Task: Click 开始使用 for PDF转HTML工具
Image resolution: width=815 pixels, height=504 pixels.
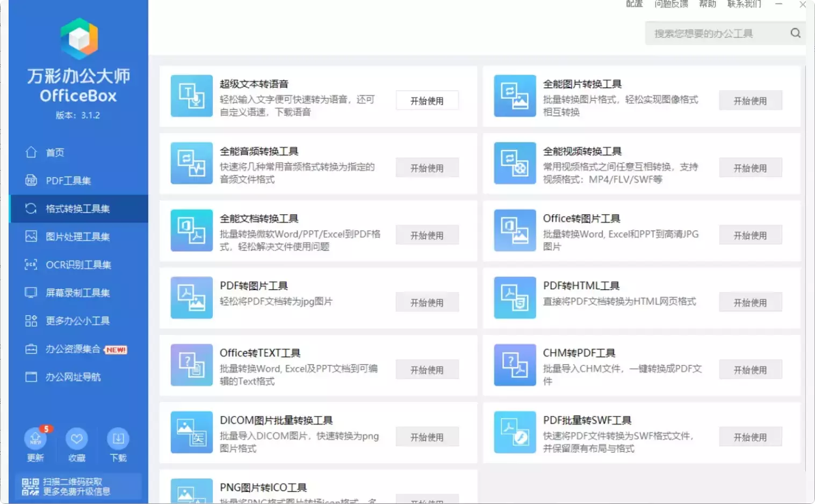Action: [x=751, y=302]
